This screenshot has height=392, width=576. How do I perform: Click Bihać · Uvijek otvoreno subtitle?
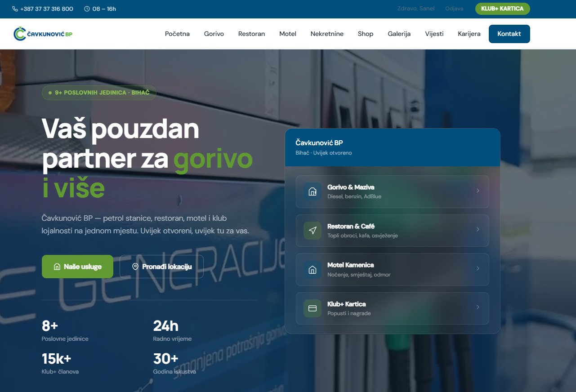tap(324, 153)
